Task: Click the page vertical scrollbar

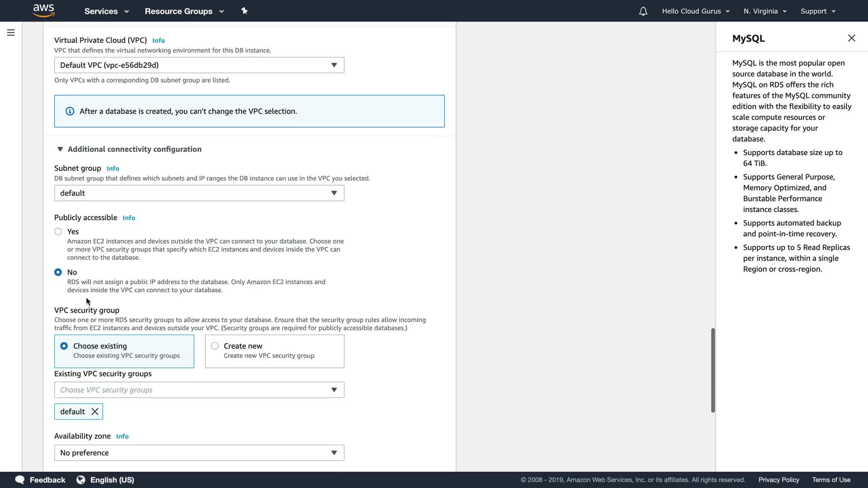Action: 713,370
